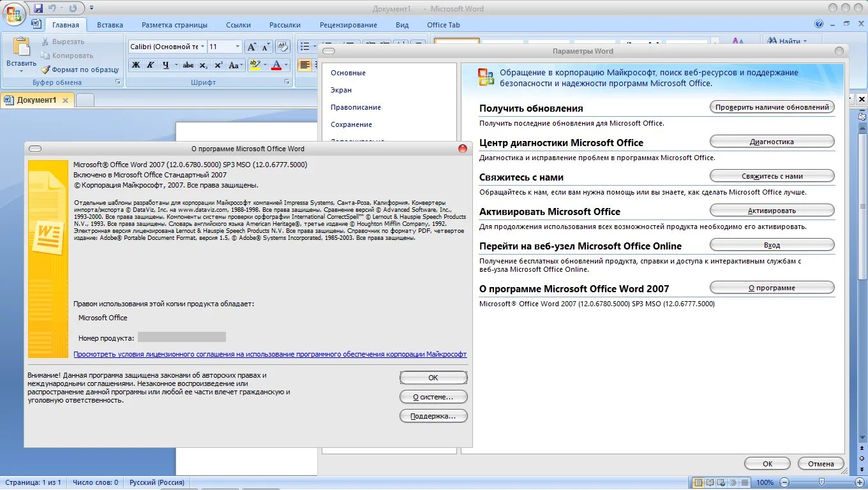Click Проверить наличие обновлений button

click(x=772, y=107)
